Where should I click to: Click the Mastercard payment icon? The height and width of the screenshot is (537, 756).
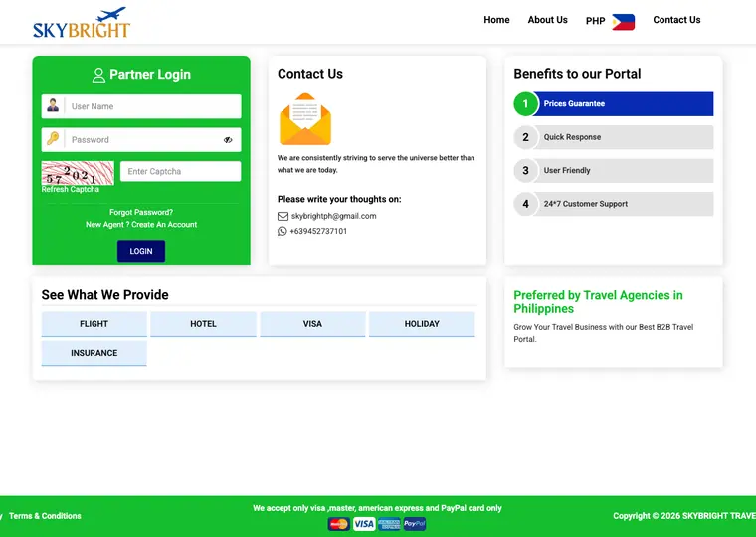pyautogui.click(x=338, y=524)
